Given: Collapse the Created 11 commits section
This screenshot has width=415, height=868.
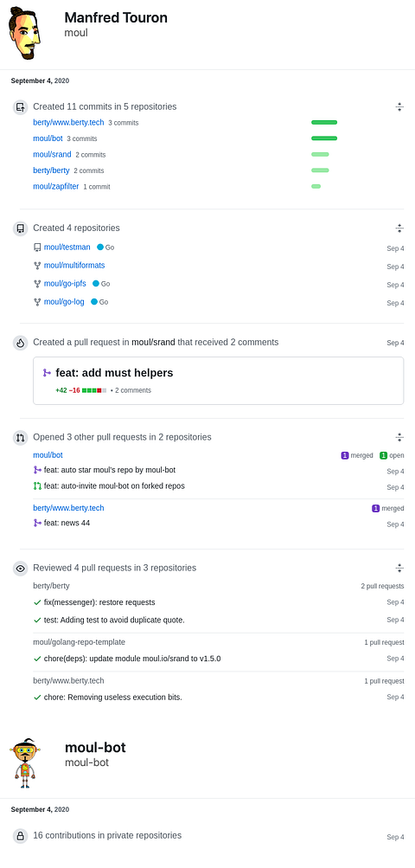Looking at the screenshot, I should [x=399, y=106].
